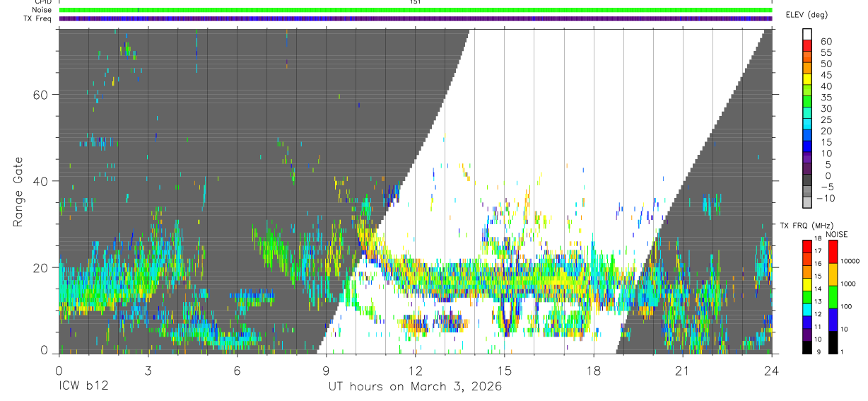Click the x-axis tick label '24'
Viewport: 868px width, 401px height.
point(772,370)
